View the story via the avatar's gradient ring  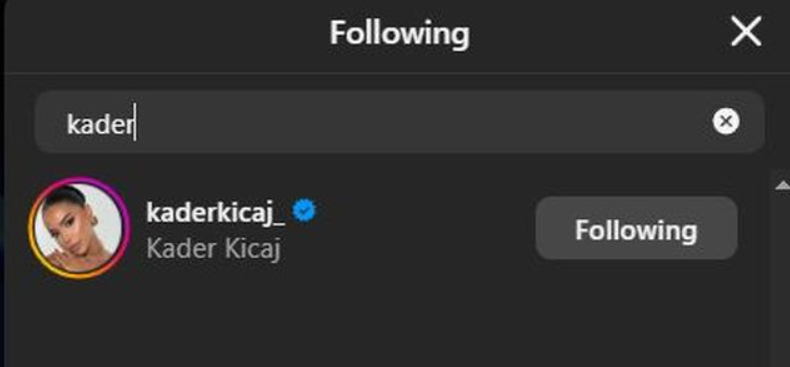point(79,227)
